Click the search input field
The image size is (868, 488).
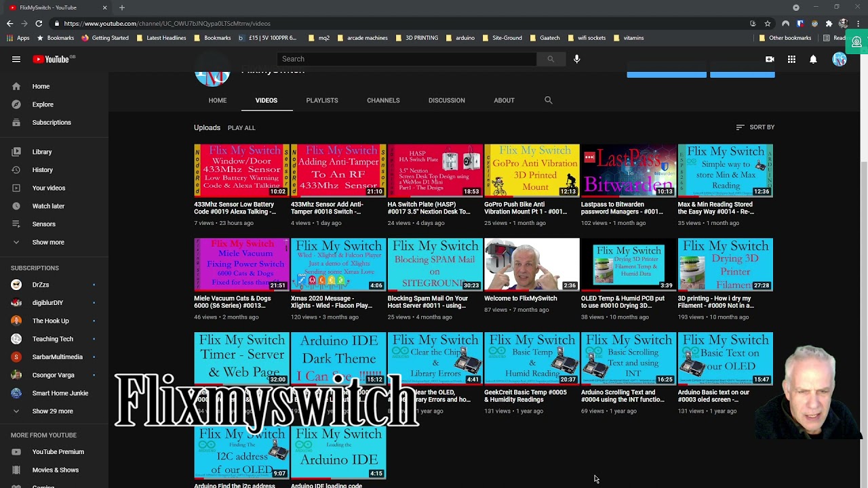(x=407, y=59)
